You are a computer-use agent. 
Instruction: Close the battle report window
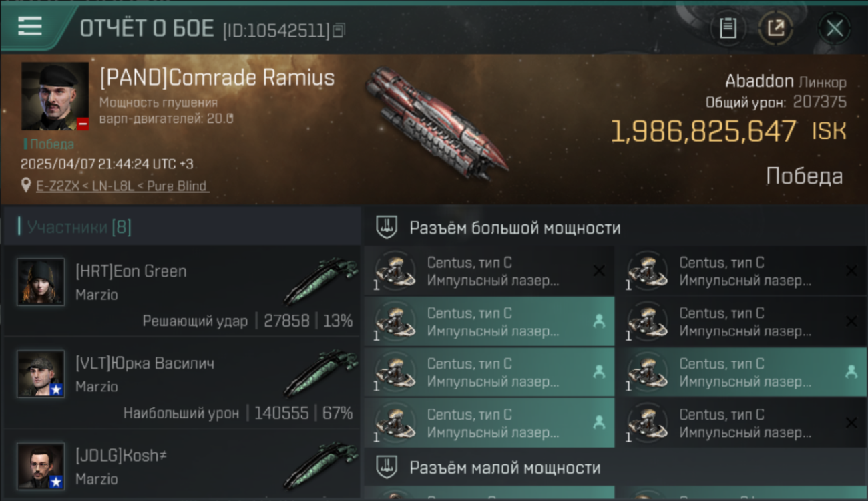coord(835,28)
